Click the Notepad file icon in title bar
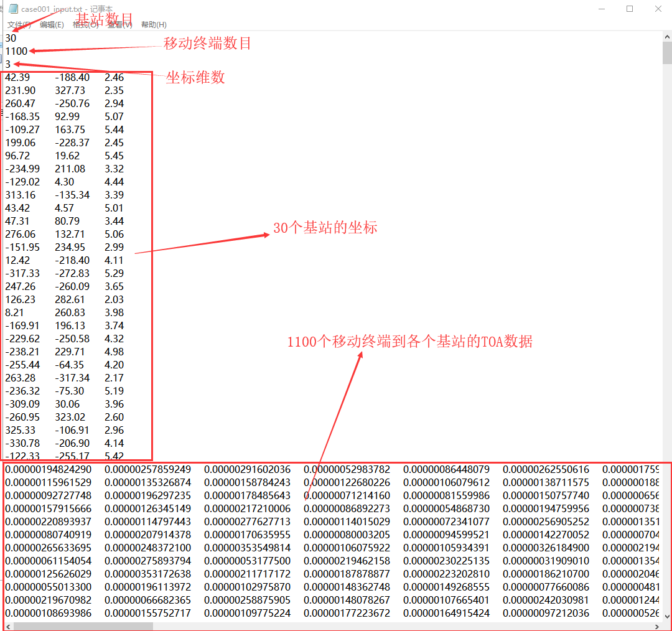672x631 pixels. (x=13, y=9)
